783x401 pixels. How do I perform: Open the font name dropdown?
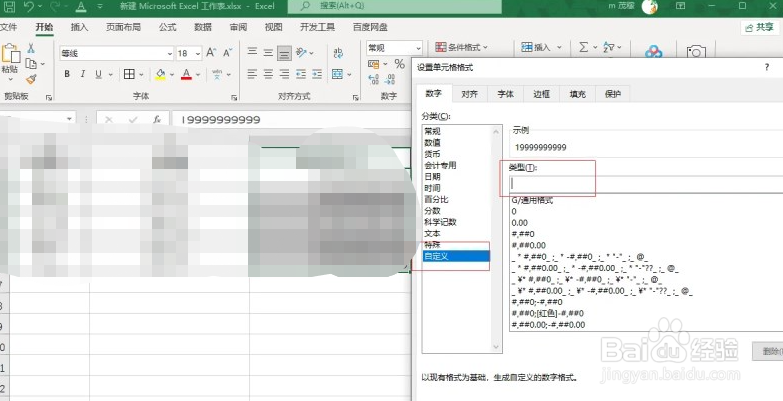pyautogui.click(x=170, y=53)
